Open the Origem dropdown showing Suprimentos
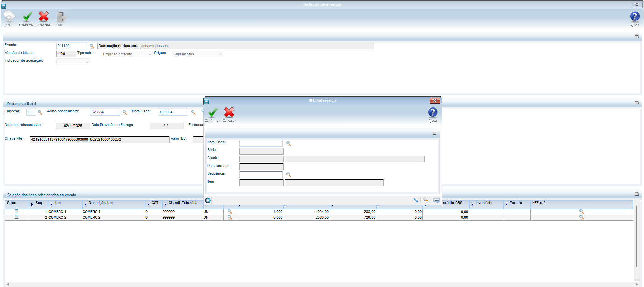Viewport: 644px width, 287px height. (x=198, y=54)
